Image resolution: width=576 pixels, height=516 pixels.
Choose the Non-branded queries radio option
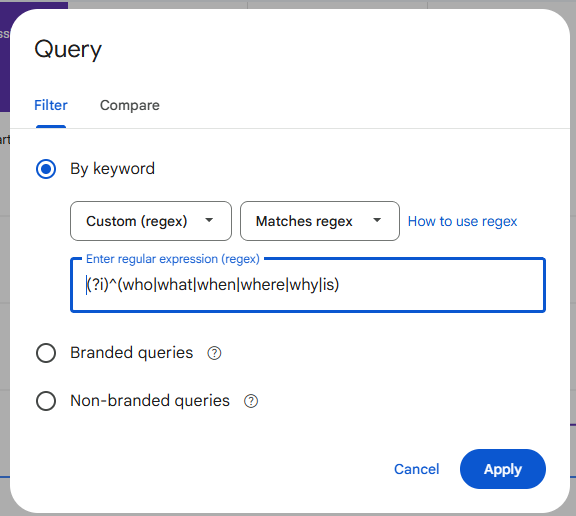coord(46,401)
